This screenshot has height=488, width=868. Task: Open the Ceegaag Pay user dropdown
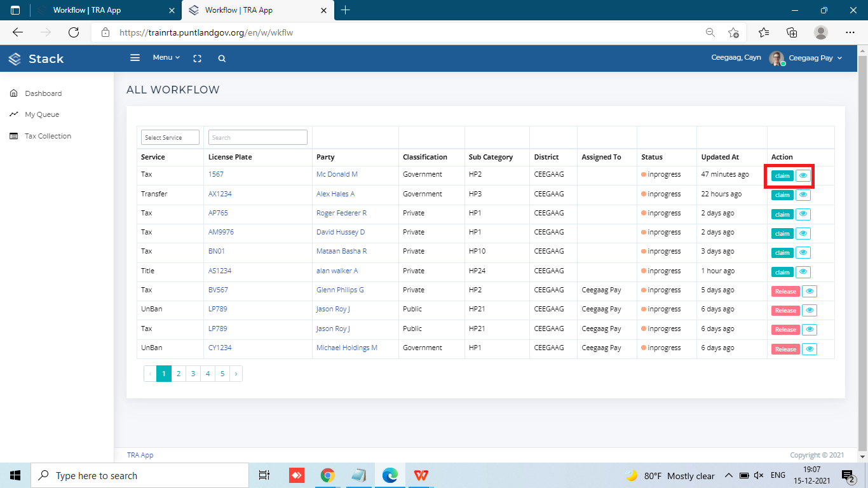[815, 58]
